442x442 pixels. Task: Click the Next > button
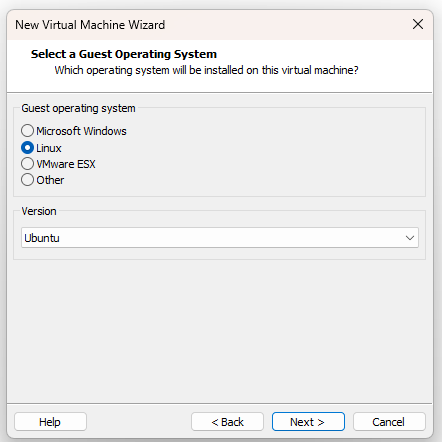[308, 422]
